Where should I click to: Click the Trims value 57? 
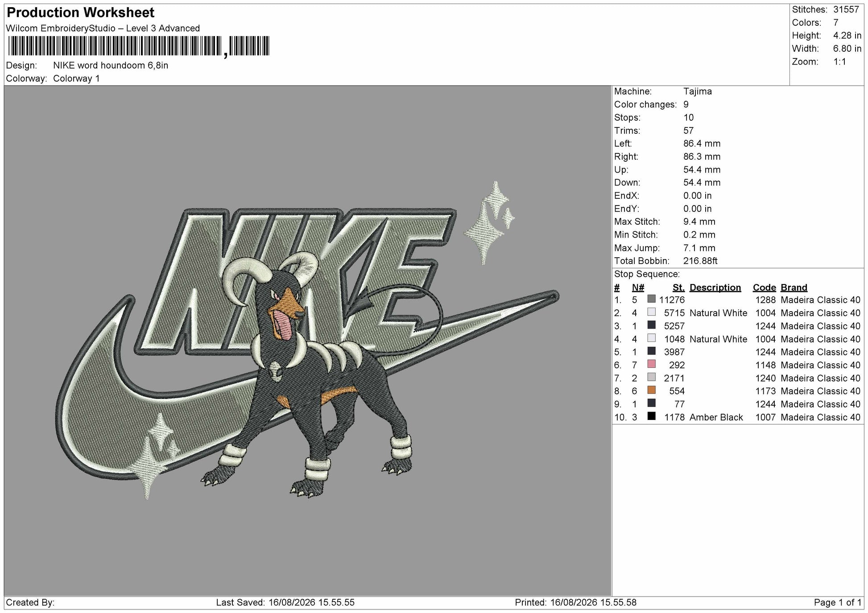[x=689, y=131]
